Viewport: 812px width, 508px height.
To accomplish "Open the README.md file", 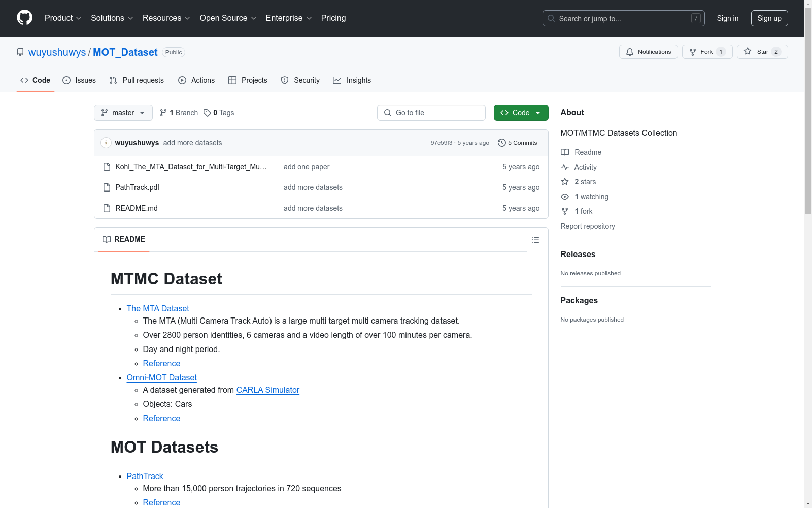I will 137,208.
